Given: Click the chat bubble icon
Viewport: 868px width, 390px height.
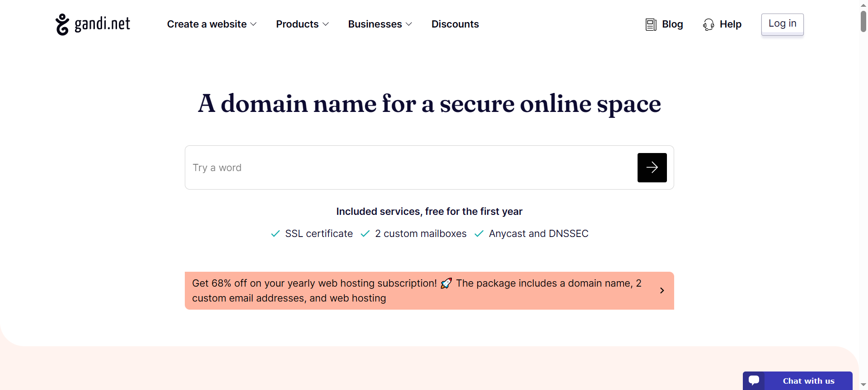Looking at the screenshot, I should [x=754, y=381].
